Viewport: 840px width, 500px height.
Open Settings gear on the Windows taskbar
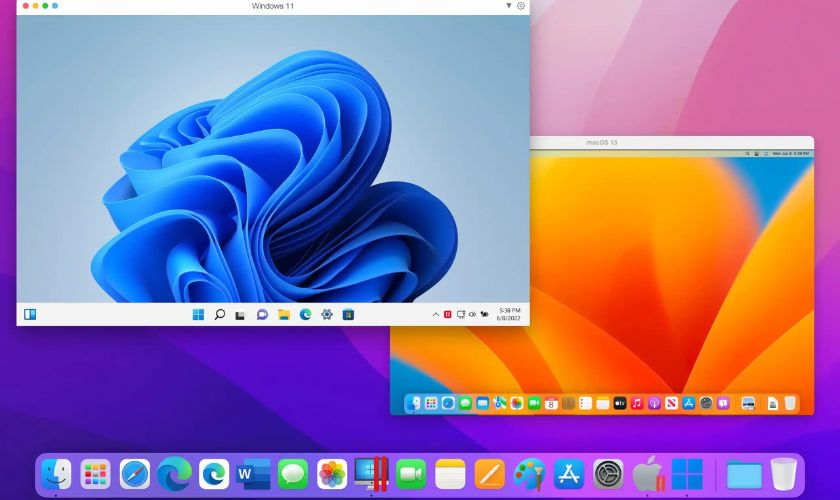327,315
